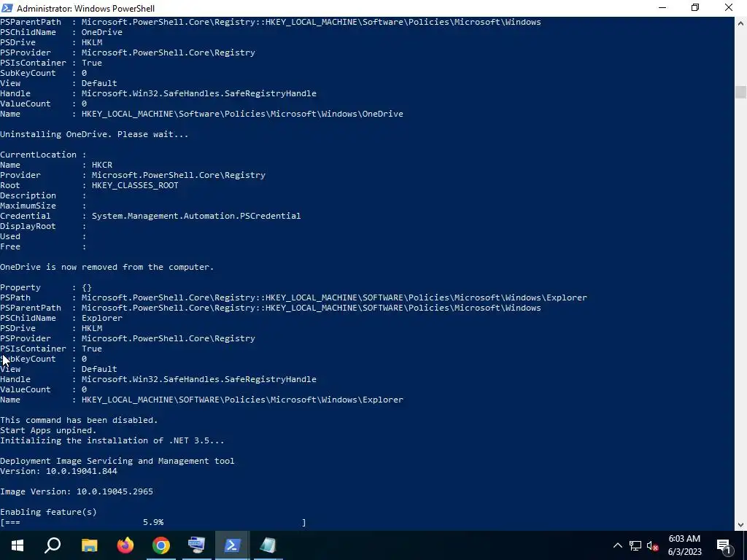Click the 'HKCR' name value
The width and height of the screenshot is (747, 560).
pyautogui.click(x=102, y=165)
